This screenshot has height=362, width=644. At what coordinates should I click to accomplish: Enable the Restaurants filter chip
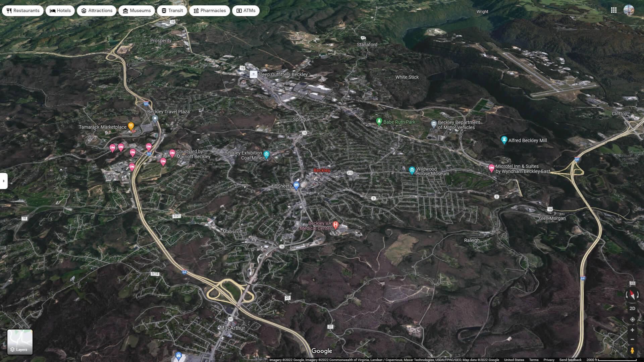22,10
